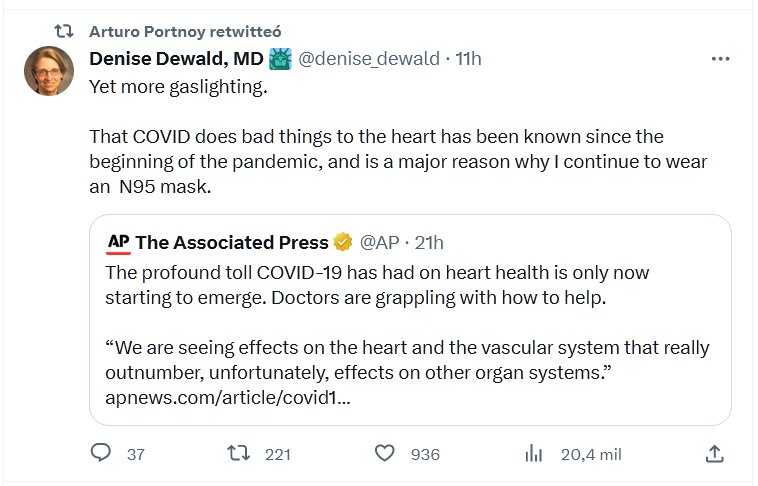The image size is (758, 486).
Task: Click the share upload arrow icon
Action: tap(714, 454)
